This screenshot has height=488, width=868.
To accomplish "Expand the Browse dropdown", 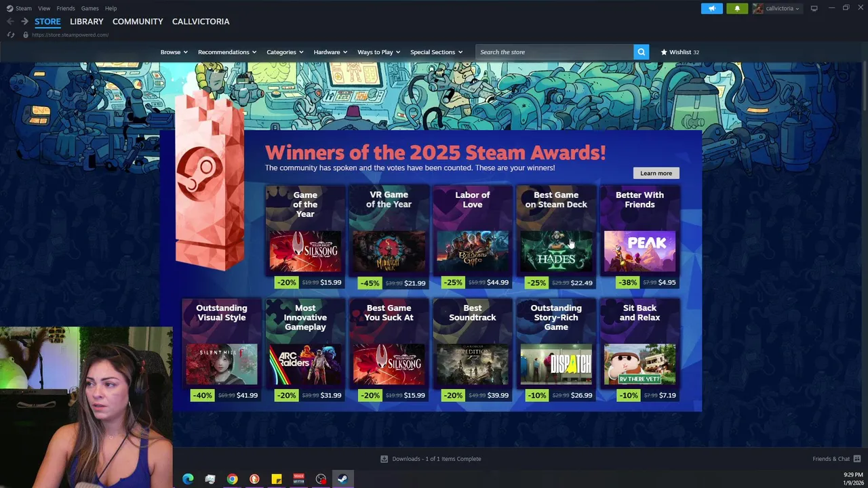I will click(x=174, y=52).
